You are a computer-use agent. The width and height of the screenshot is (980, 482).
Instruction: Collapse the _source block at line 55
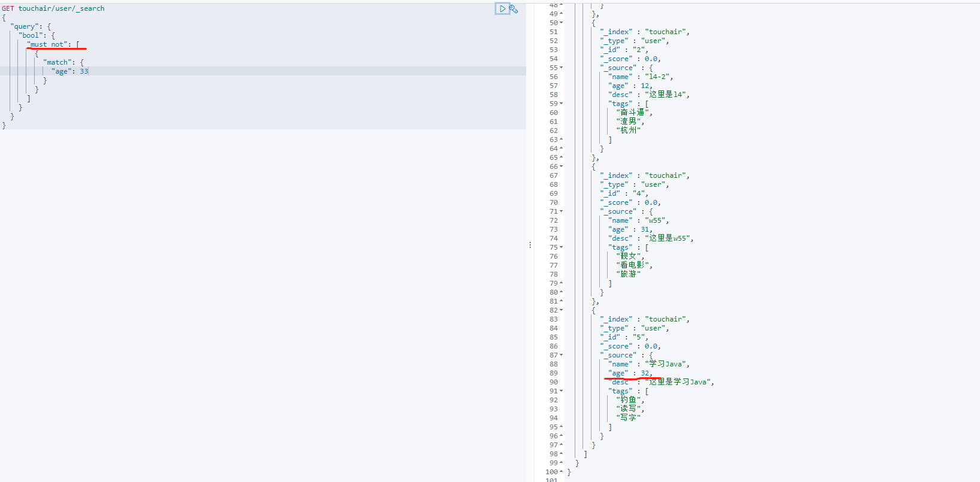[561, 68]
